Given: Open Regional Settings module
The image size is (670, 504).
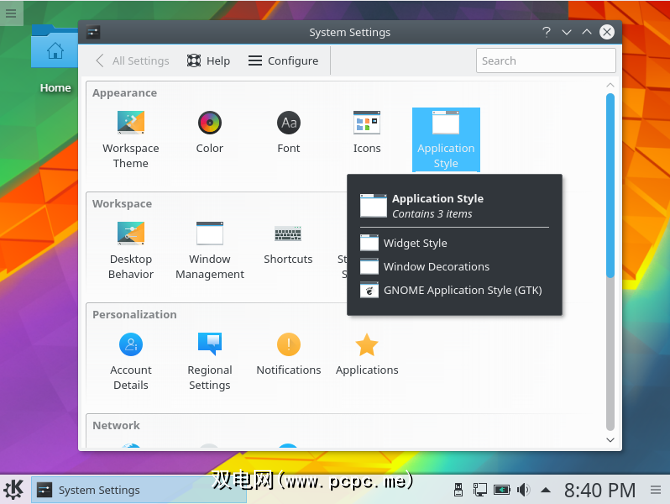Looking at the screenshot, I should [x=209, y=362].
